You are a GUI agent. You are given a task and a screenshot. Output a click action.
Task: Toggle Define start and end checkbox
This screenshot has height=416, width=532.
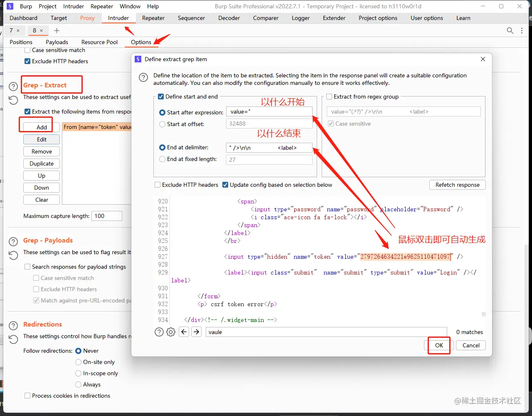(x=161, y=97)
